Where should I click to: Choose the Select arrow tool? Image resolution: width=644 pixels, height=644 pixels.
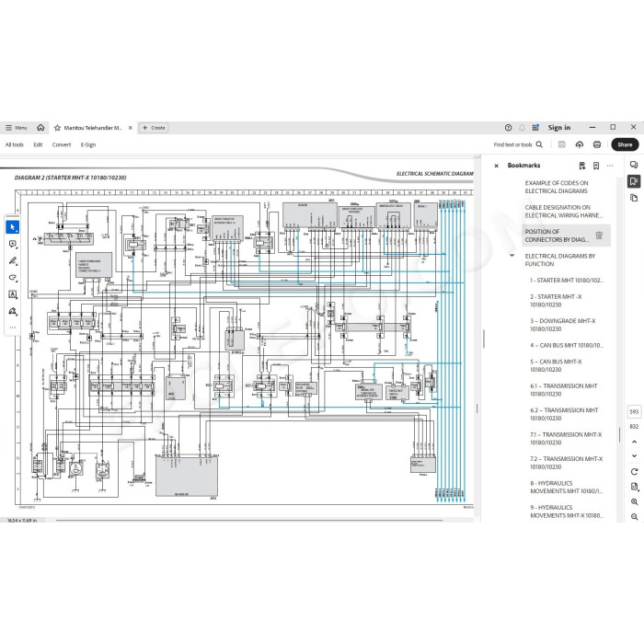12,227
